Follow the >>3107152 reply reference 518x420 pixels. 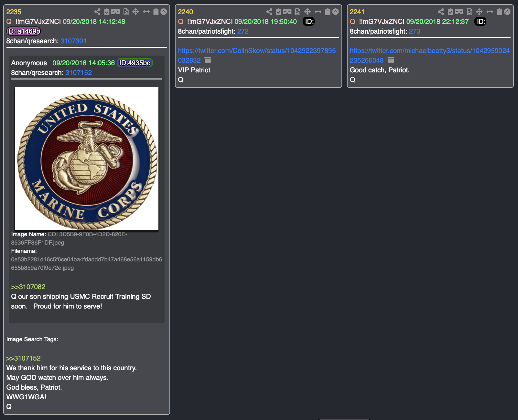[23, 358]
